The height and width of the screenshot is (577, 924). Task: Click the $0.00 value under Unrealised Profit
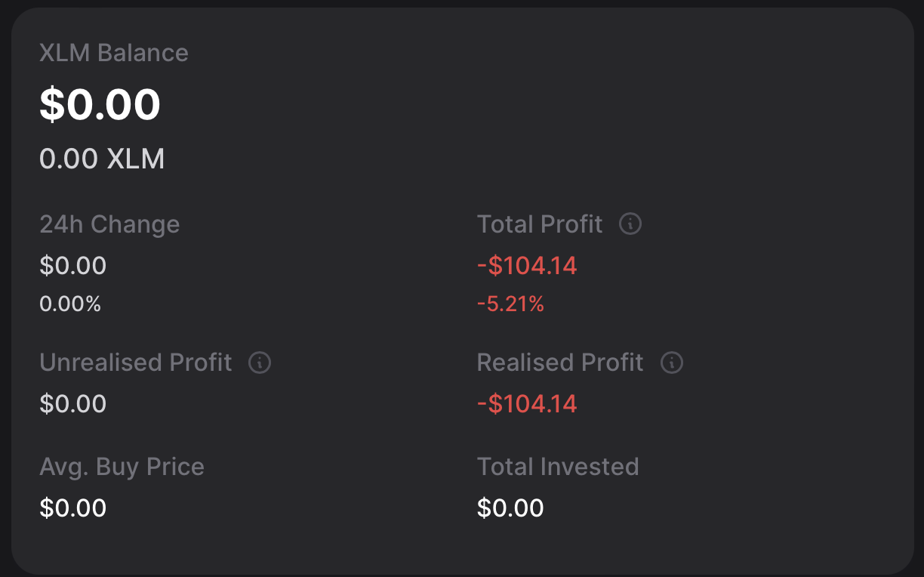(73, 403)
